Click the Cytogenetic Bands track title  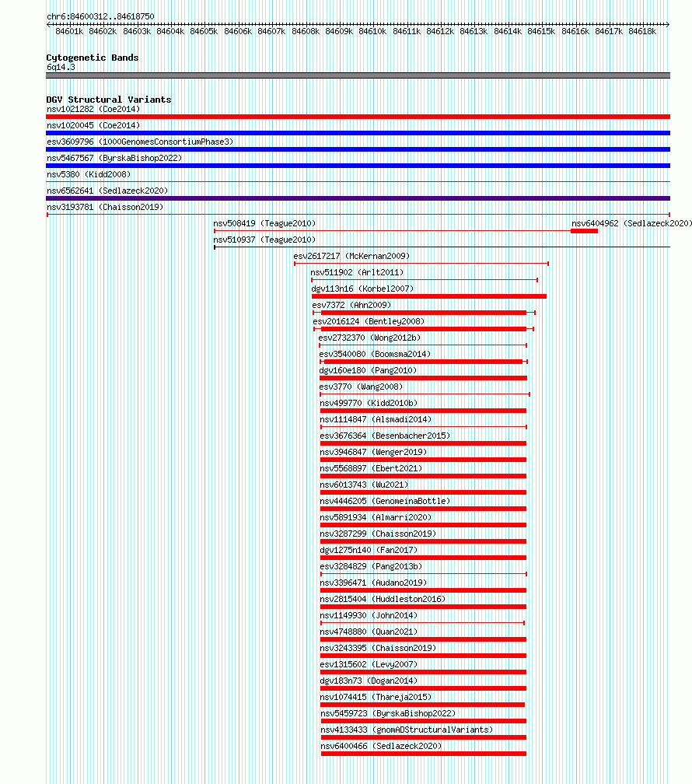pyautogui.click(x=93, y=58)
